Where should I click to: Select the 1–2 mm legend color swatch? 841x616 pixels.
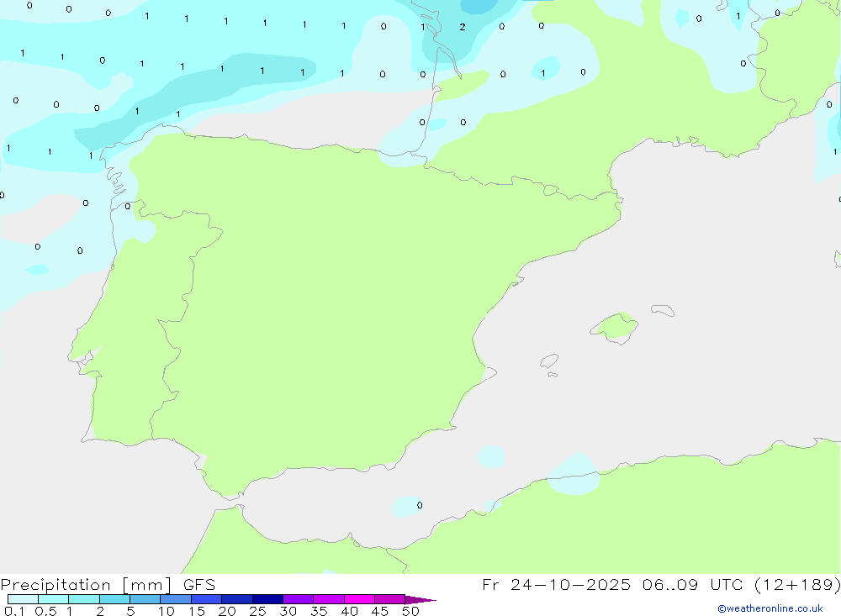tap(84, 599)
